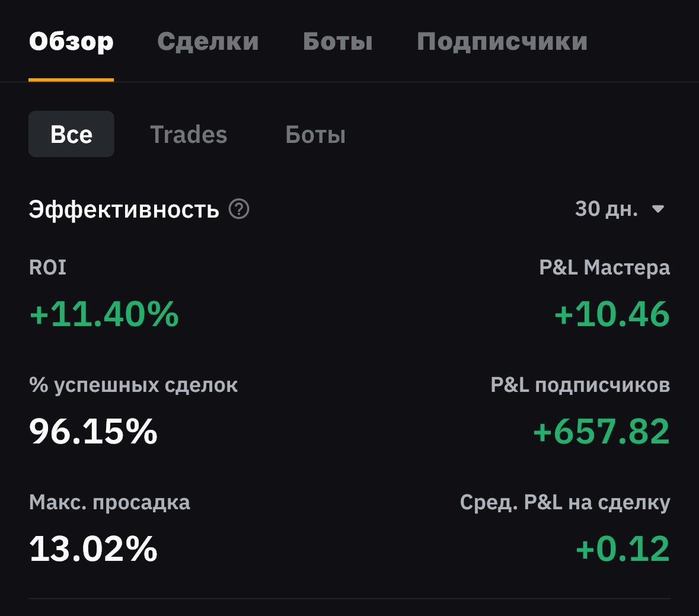This screenshot has width=699, height=616.
Task: Click the Сред. P&L на сделку label
Action: point(565,503)
